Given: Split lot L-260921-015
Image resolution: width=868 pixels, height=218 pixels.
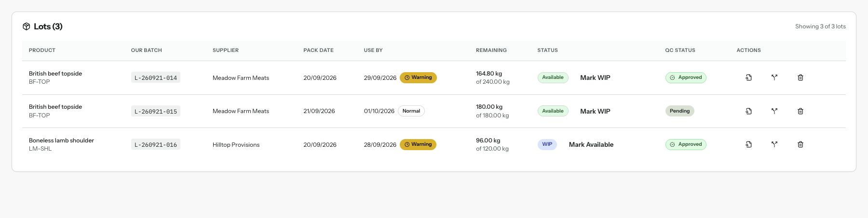Looking at the screenshot, I should coord(774,111).
